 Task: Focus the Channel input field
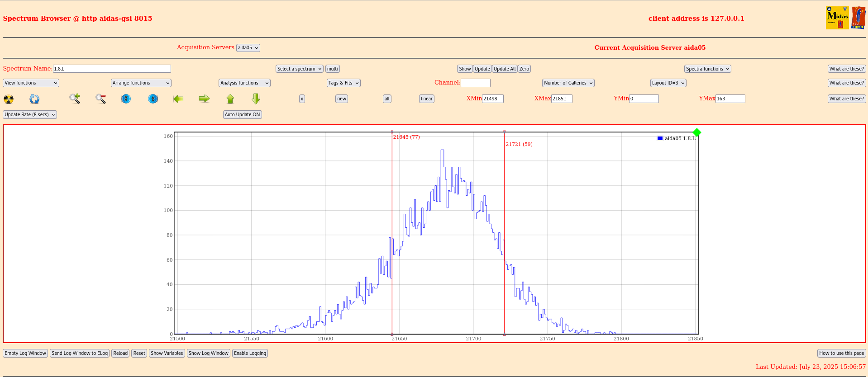(476, 83)
